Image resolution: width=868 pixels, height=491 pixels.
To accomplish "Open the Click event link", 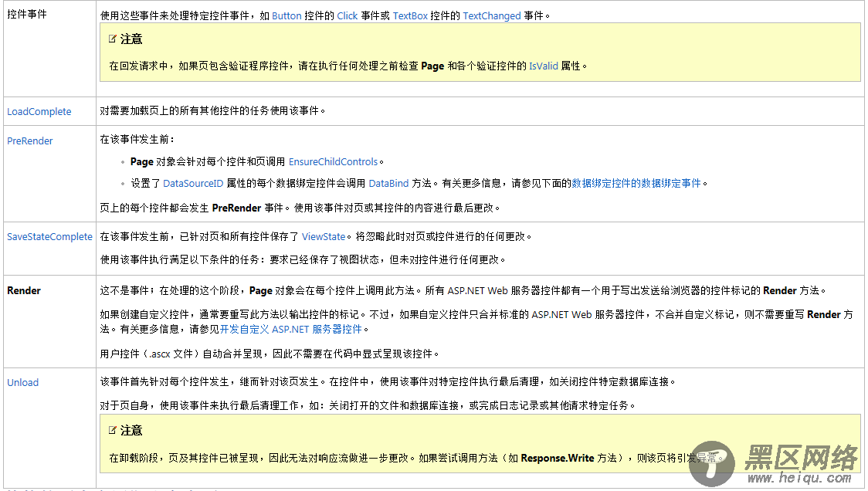I will (x=348, y=16).
